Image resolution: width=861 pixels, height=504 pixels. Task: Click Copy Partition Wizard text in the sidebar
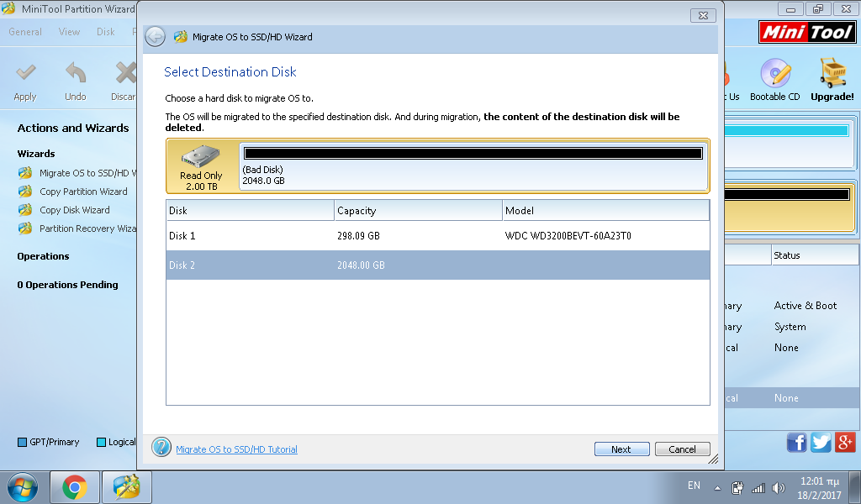(x=83, y=192)
